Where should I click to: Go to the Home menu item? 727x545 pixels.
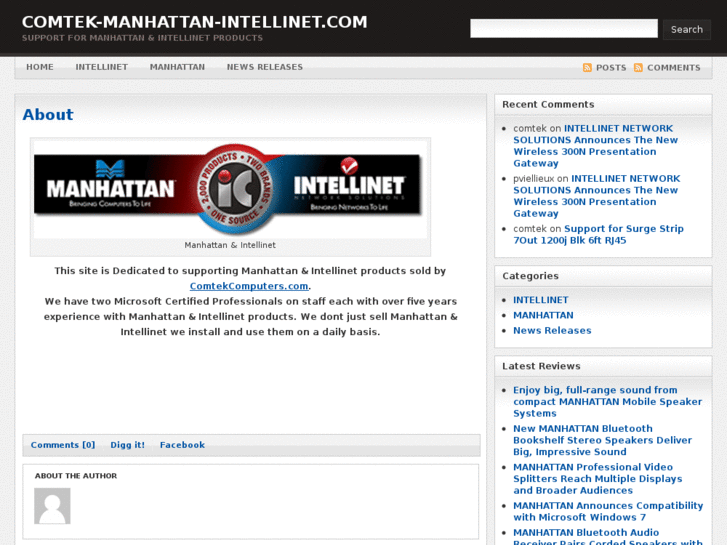click(40, 67)
